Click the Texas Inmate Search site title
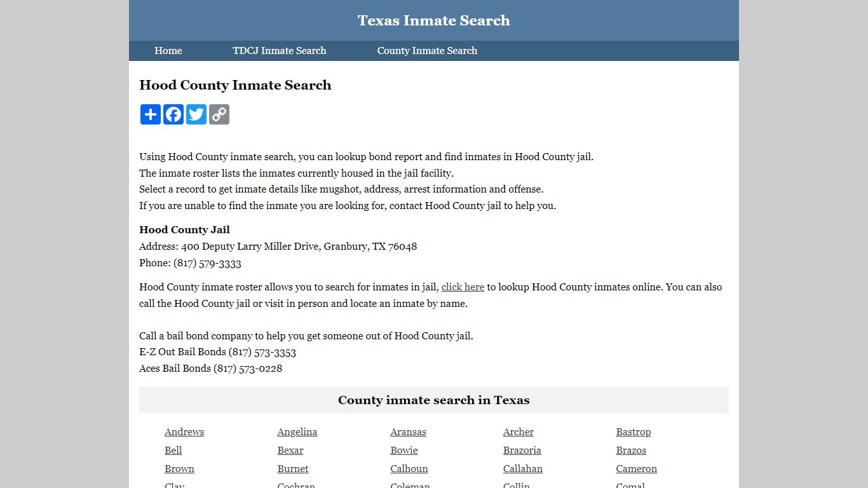868x488 pixels. pyautogui.click(x=433, y=20)
